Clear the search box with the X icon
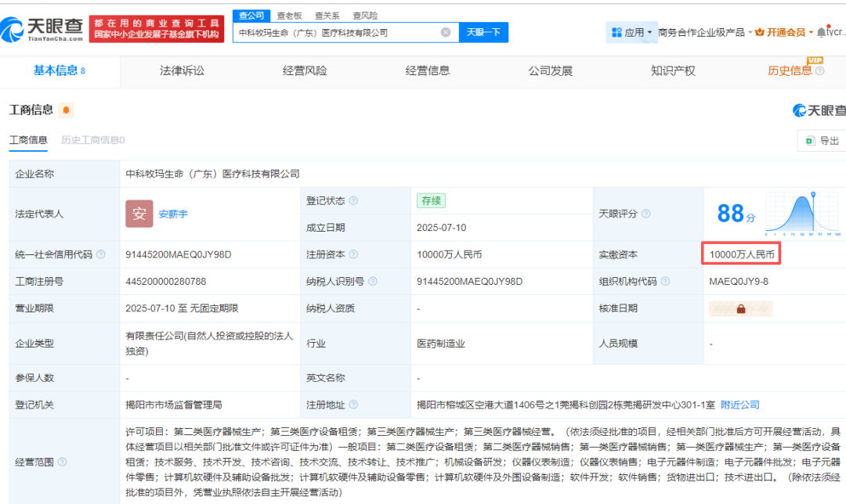846x504 pixels. tap(446, 32)
